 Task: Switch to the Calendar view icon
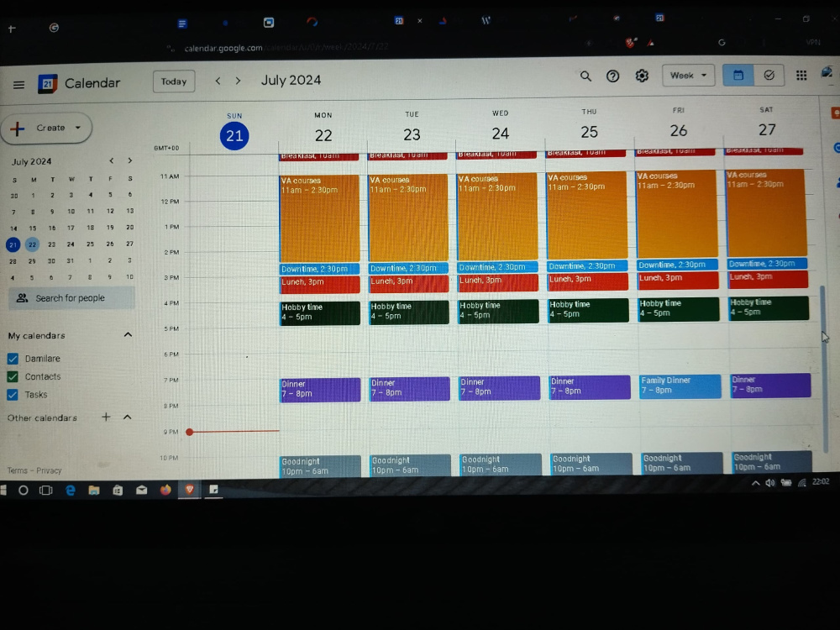click(x=738, y=76)
